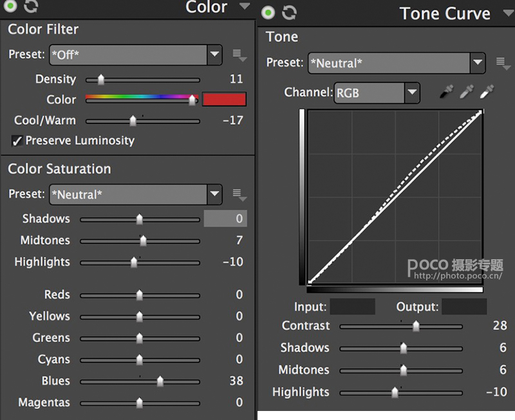Open Color Saturation preset options list icon
The image size is (515, 420).
click(x=239, y=195)
